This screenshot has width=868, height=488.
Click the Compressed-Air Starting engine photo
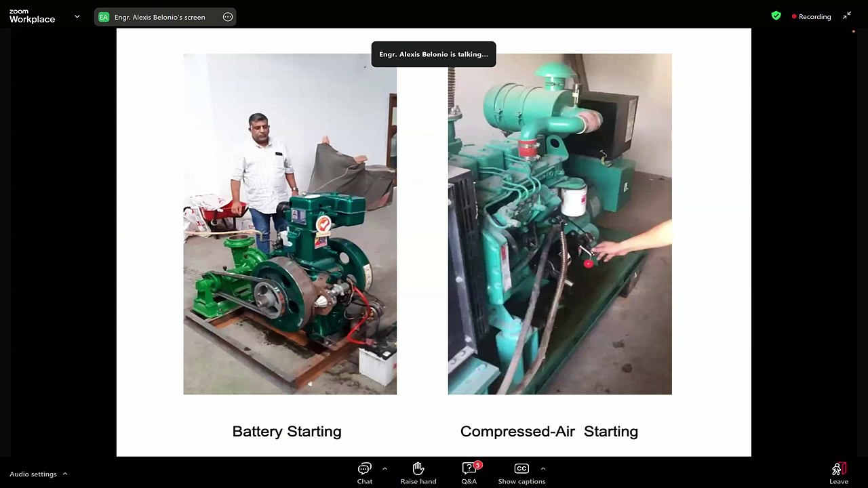pyautogui.click(x=559, y=224)
